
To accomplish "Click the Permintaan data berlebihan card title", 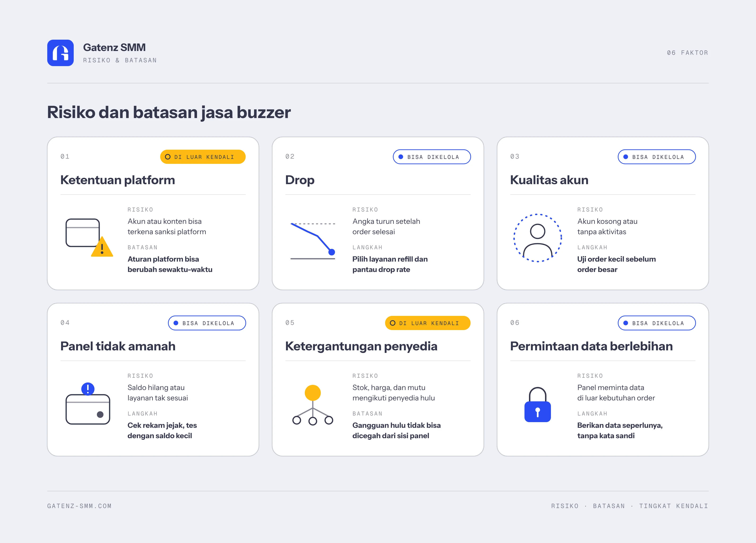I will pos(591,346).
